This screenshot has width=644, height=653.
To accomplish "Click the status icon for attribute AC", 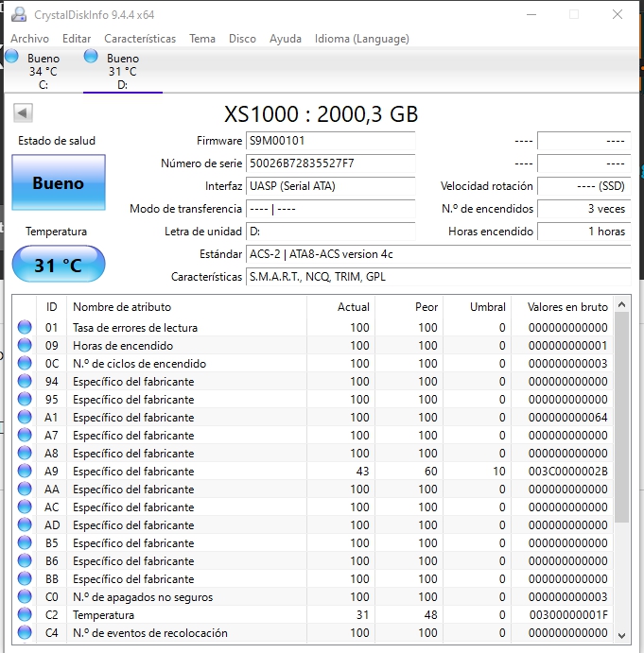I will coord(25,507).
